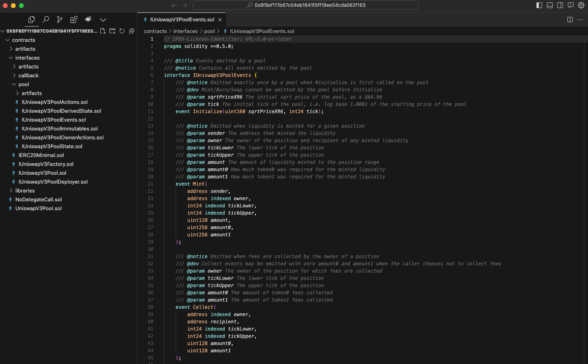
Task: Click 'uint256 amount1' in Mint event
Action: tap(209, 235)
